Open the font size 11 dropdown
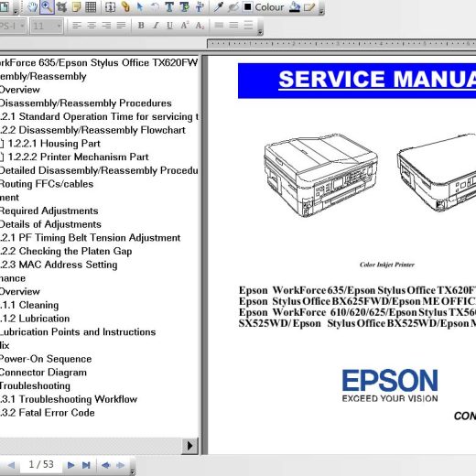Image resolution: width=476 pixels, height=476 pixels. pos(47,26)
